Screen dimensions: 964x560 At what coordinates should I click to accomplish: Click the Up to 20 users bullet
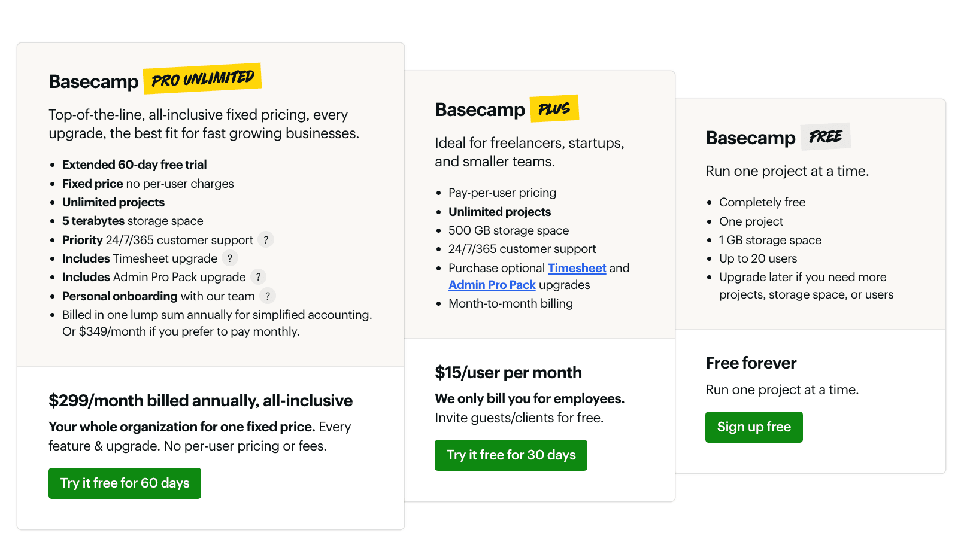click(x=758, y=258)
